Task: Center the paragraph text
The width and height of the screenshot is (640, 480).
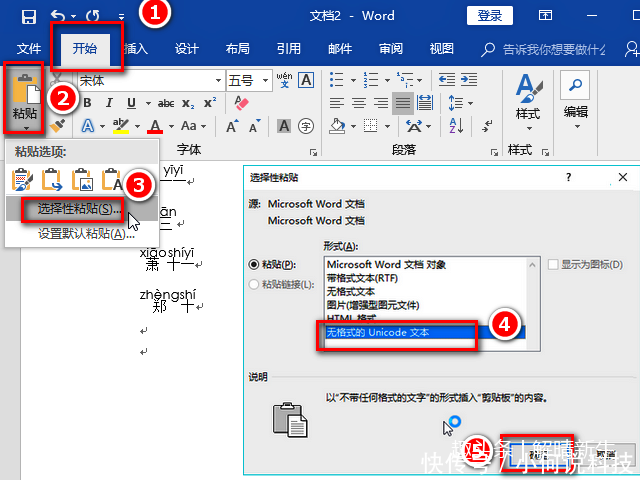Action: point(359,103)
